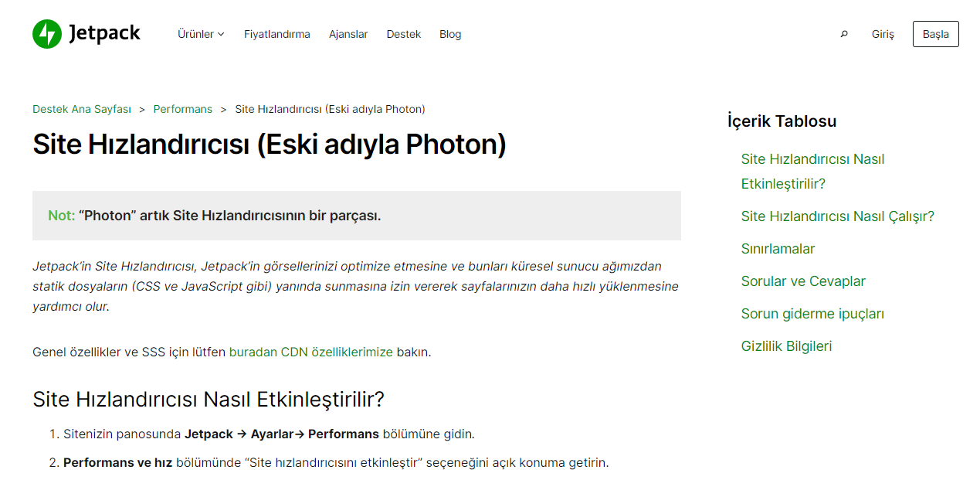
Task: Select the Ajanslar menu item
Action: tap(348, 34)
